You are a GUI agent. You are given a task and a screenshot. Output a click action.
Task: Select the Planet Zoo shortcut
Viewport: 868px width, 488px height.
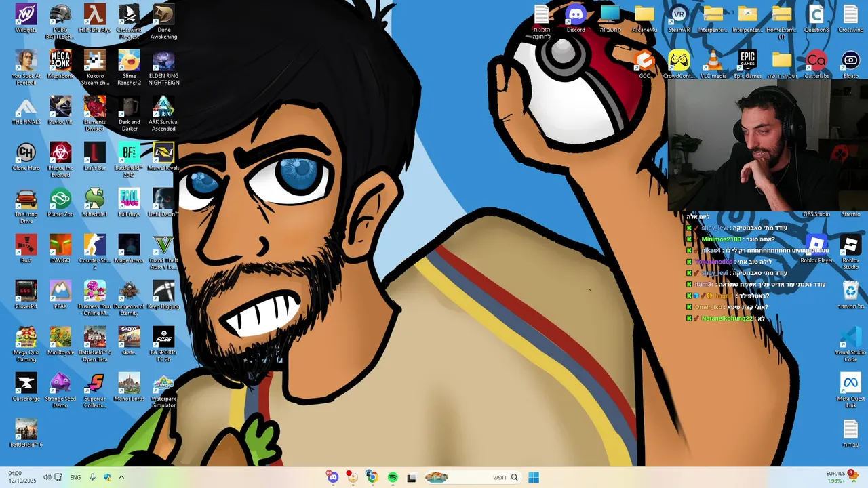[x=60, y=203]
